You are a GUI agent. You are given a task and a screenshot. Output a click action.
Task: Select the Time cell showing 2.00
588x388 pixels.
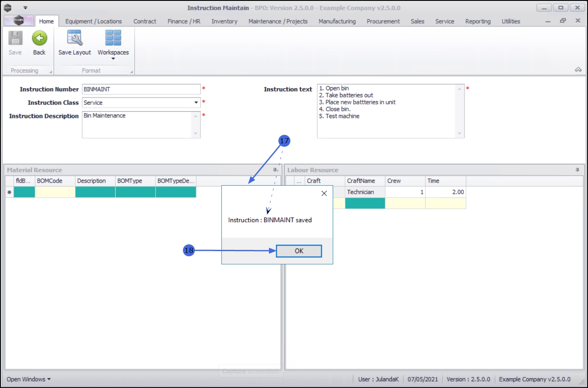446,192
